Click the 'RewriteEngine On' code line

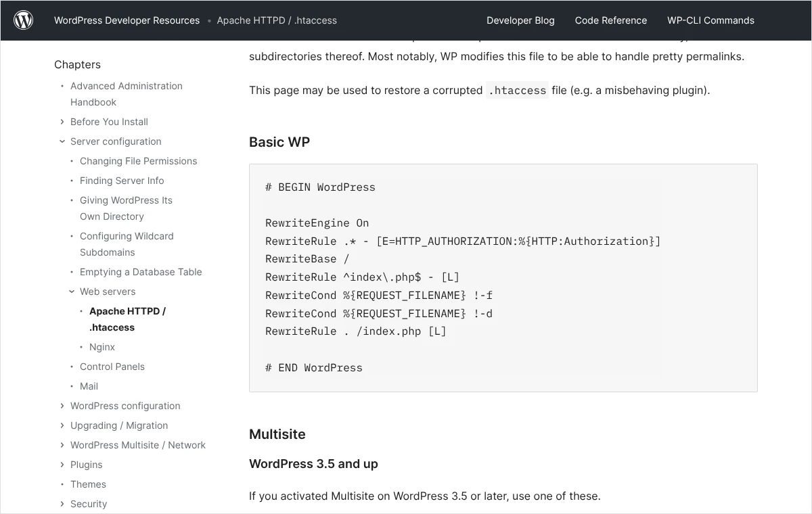click(x=317, y=223)
